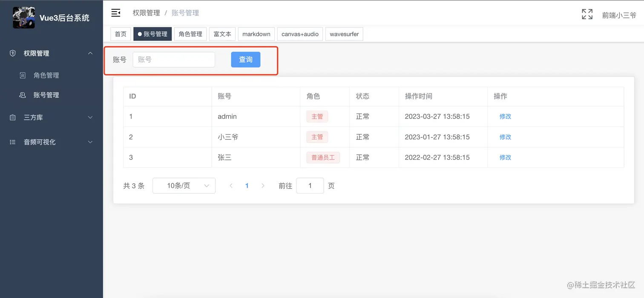This screenshot has height=298, width=644.
Task: Click 权限管理 in the breadcrumb
Action: 147,13
